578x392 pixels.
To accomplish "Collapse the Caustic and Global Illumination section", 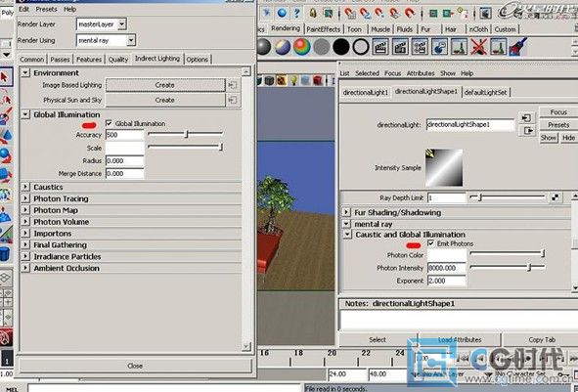I will click(x=347, y=235).
